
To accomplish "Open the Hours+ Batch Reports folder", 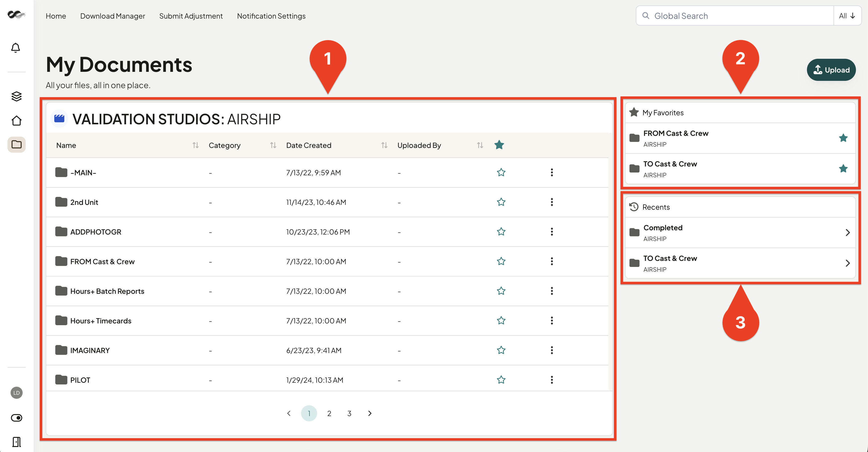I will pyautogui.click(x=107, y=291).
